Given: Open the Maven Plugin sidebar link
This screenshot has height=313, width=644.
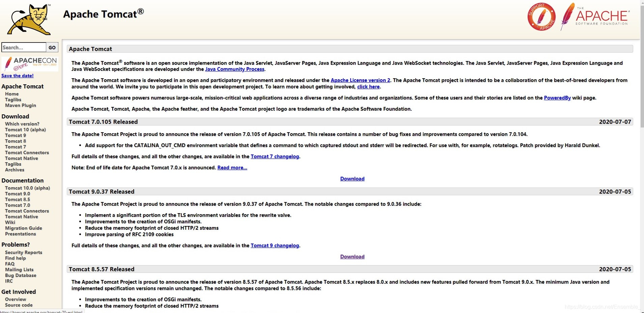Looking at the screenshot, I should (x=21, y=105).
